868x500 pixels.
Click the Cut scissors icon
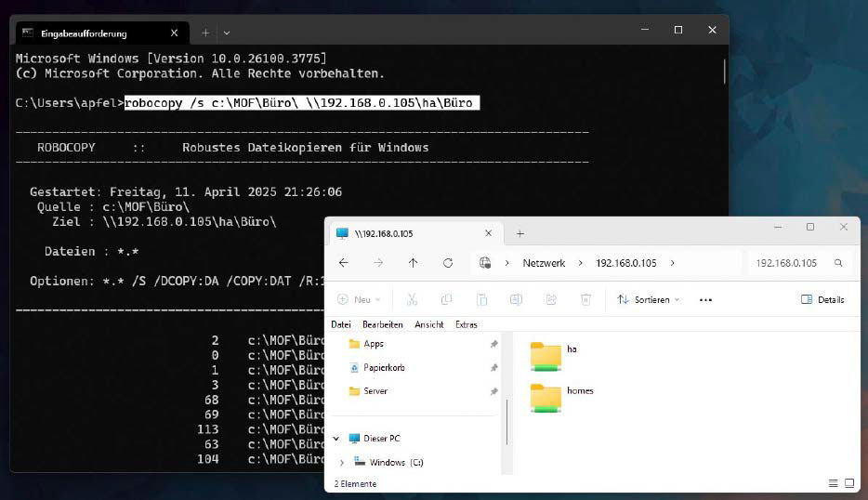(x=412, y=299)
